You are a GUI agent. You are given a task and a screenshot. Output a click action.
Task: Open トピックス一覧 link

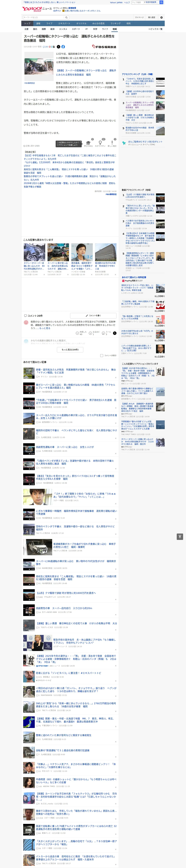155,29
